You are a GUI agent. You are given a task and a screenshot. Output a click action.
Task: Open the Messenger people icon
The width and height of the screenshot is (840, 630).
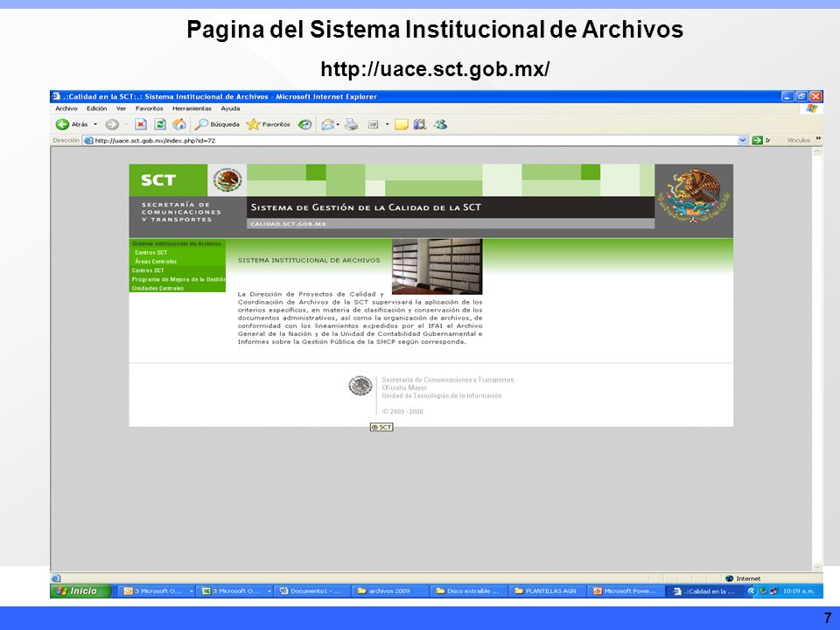[x=440, y=124]
